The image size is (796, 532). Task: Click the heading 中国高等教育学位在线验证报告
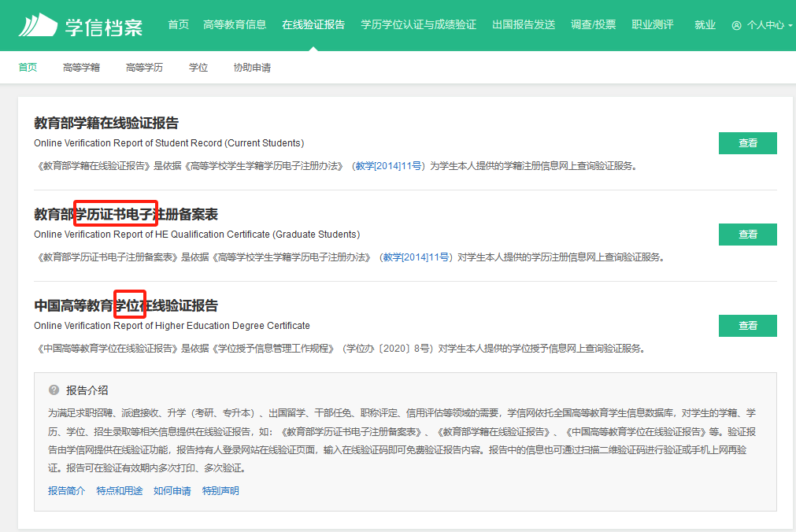[x=126, y=305]
